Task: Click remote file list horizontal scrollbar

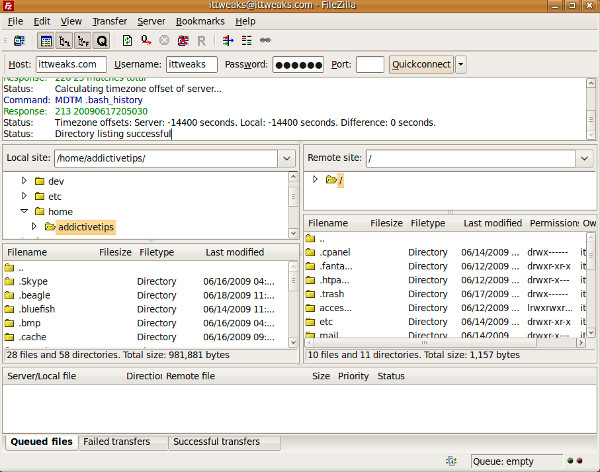Action: [x=445, y=343]
